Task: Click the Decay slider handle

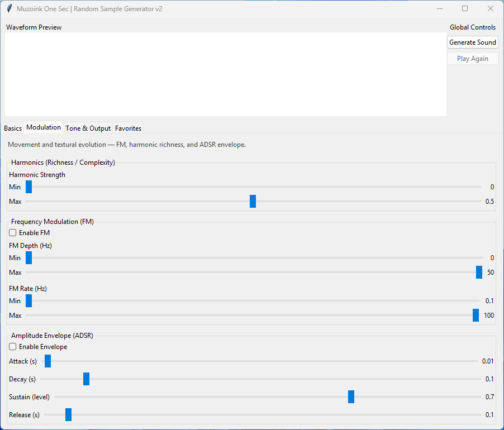Action: tap(87, 379)
